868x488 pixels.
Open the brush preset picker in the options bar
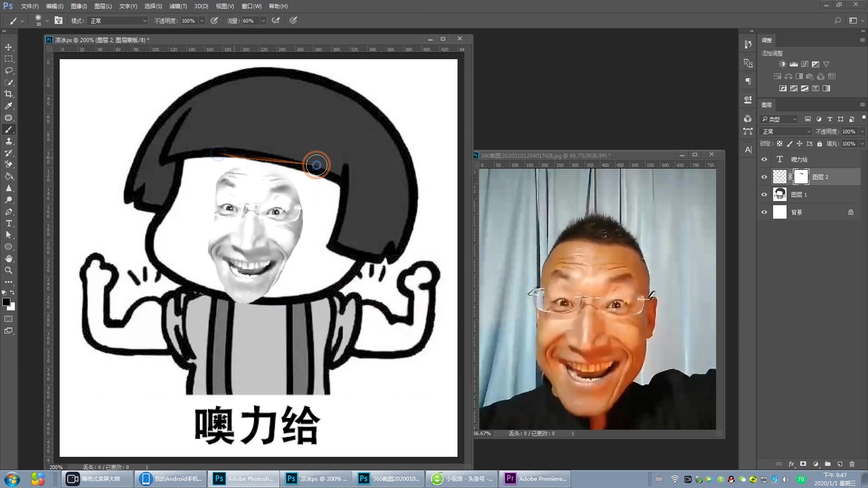(x=40, y=20)
